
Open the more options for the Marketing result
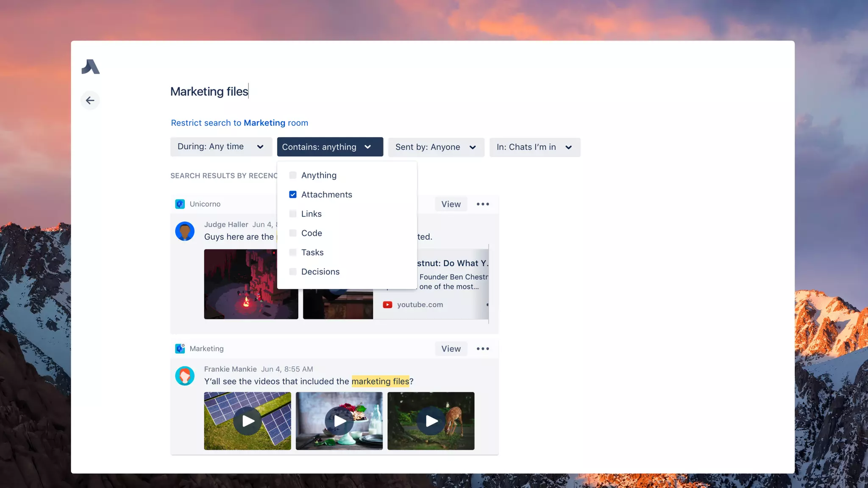[x=483, y=349]
